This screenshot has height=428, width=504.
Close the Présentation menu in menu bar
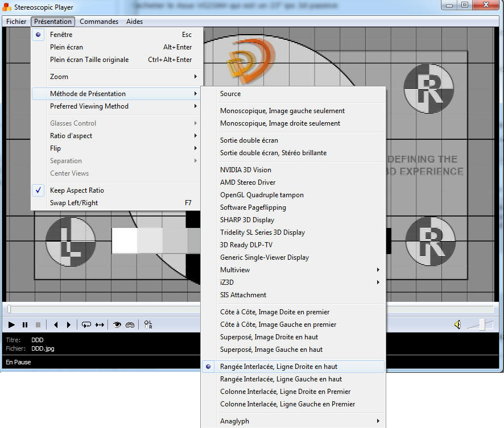pos(53,22)
